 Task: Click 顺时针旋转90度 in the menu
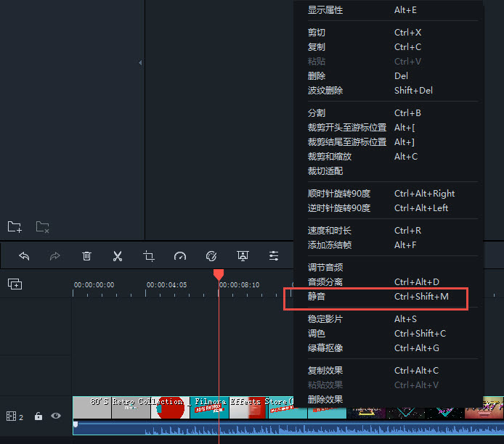[x=338, y=193]
